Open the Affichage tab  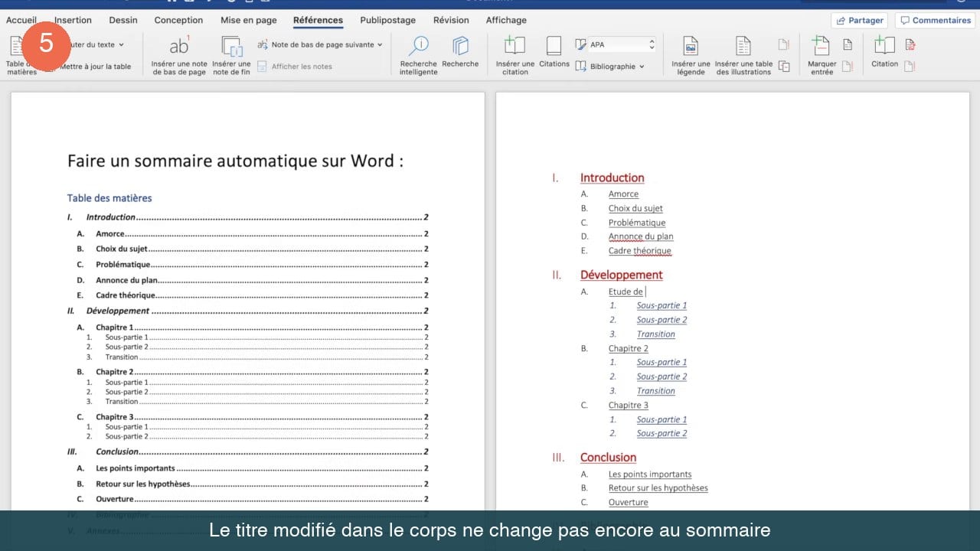click(x=506, y=20)
